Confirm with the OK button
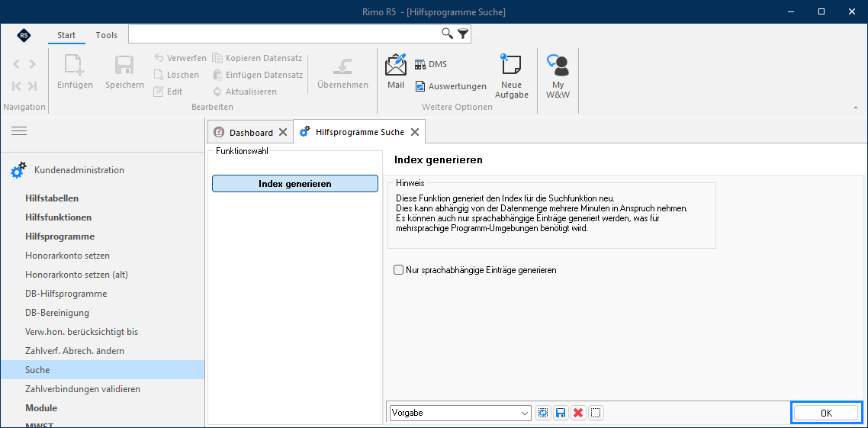Screen dimensions: 868x428 point(827,413)
